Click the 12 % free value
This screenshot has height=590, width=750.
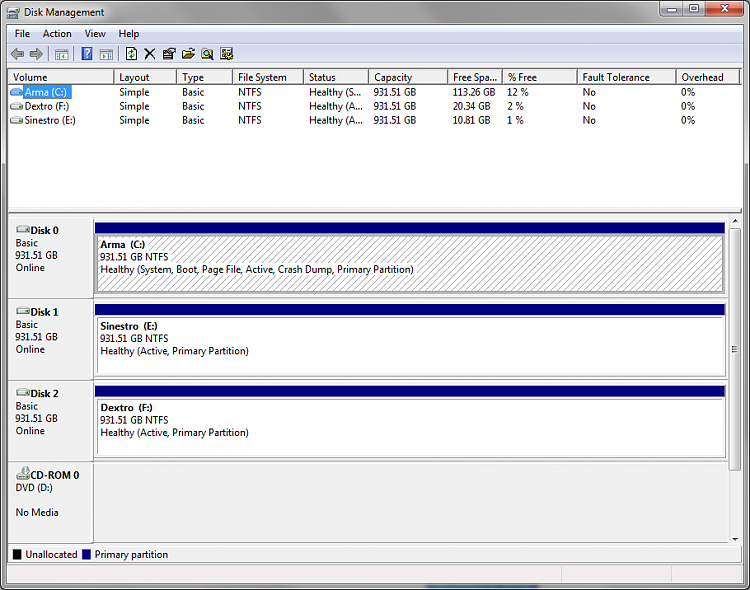coord(518,92)
